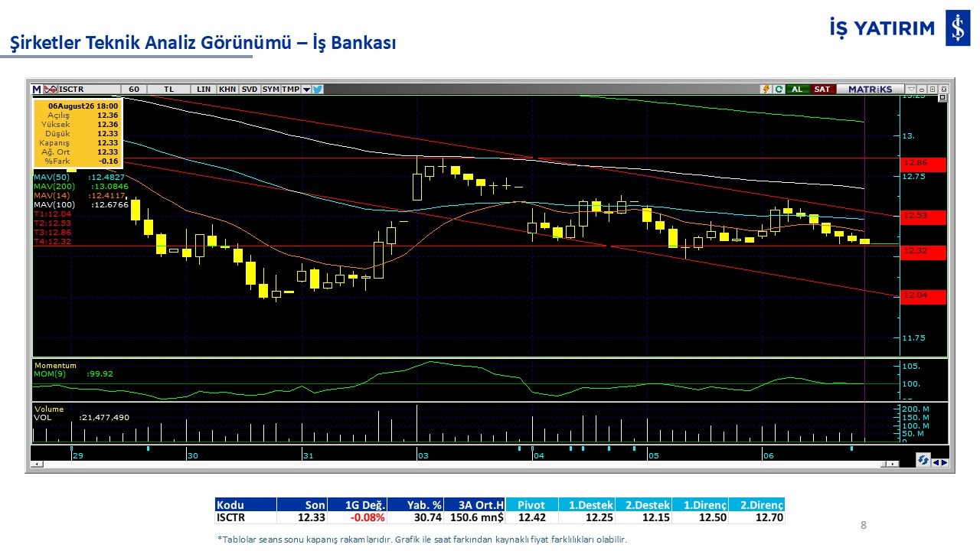
Task: Click the red 12.86 price level label
Action: coord(923,164)
